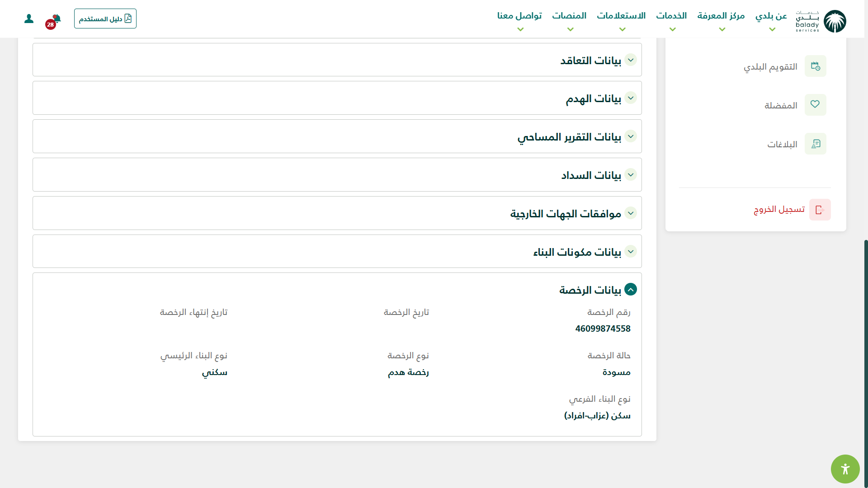
Task: Click the red تسجيل الخروج logout icon
Action: [x=820, y=210]
